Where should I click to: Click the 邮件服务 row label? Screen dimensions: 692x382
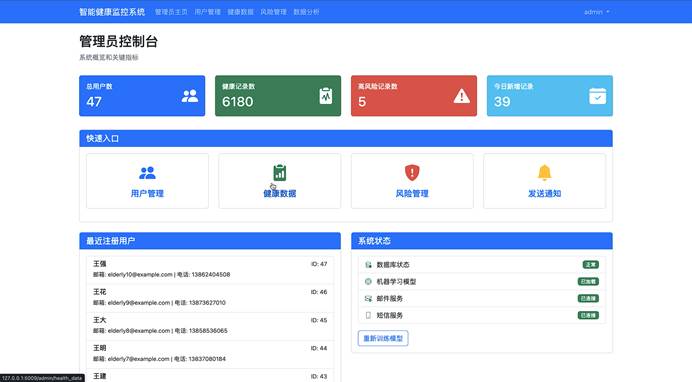tap(390, 299)
